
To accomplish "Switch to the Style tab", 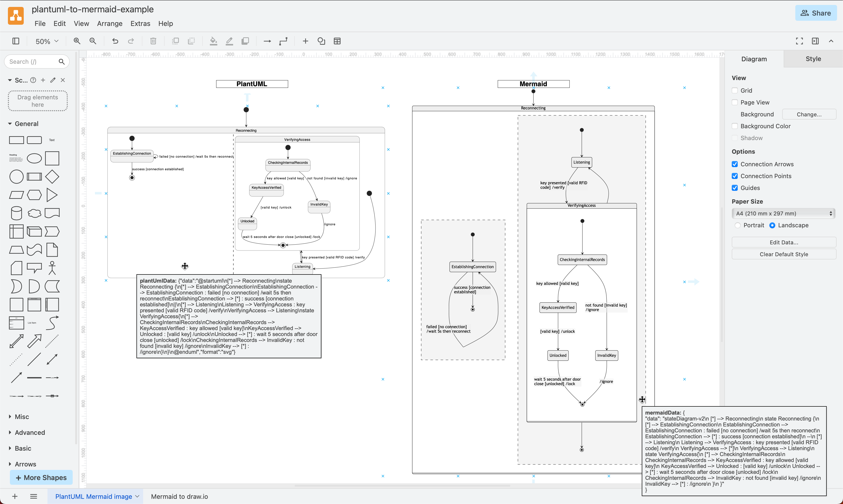I will pyautogui.click(x=813, y=58).
